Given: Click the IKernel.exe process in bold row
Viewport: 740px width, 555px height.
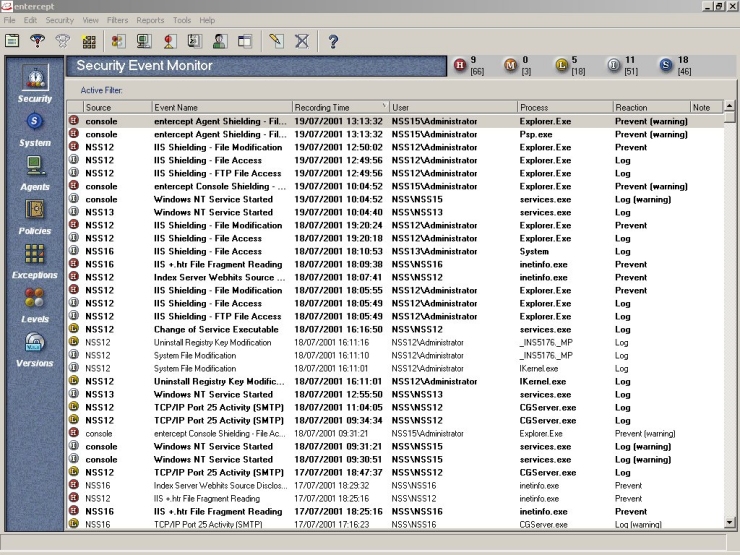Looking at the screenshot, I should [543, 381].
